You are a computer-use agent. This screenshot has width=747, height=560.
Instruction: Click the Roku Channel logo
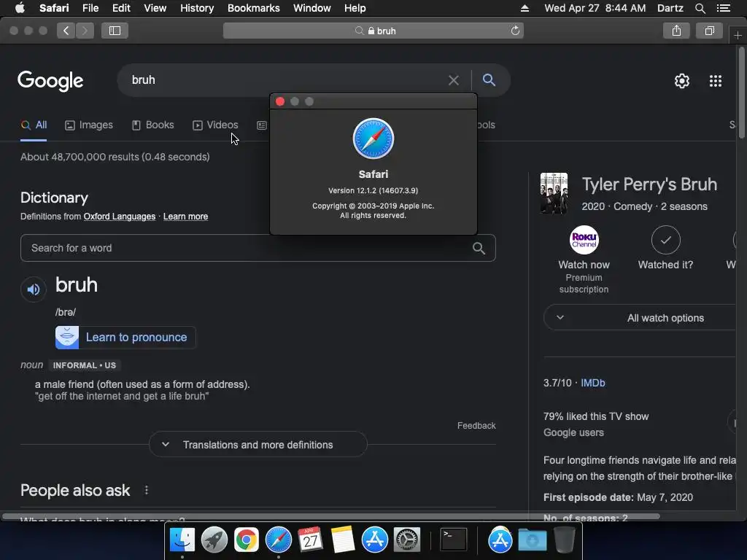click(x=584, y=240)
